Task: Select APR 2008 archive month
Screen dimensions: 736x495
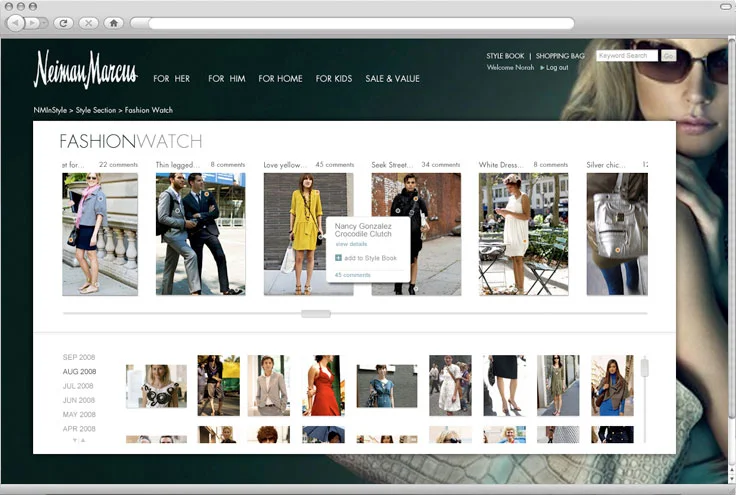Action: 79,429
